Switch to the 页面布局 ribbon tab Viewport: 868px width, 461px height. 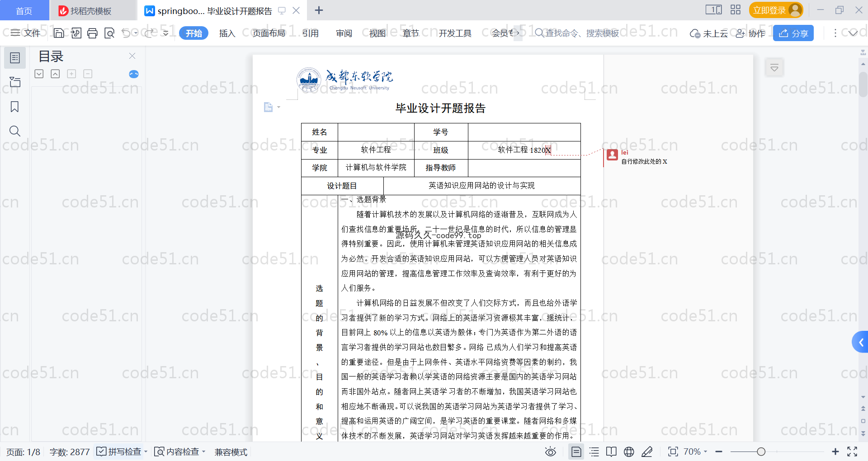click(269, 33)
